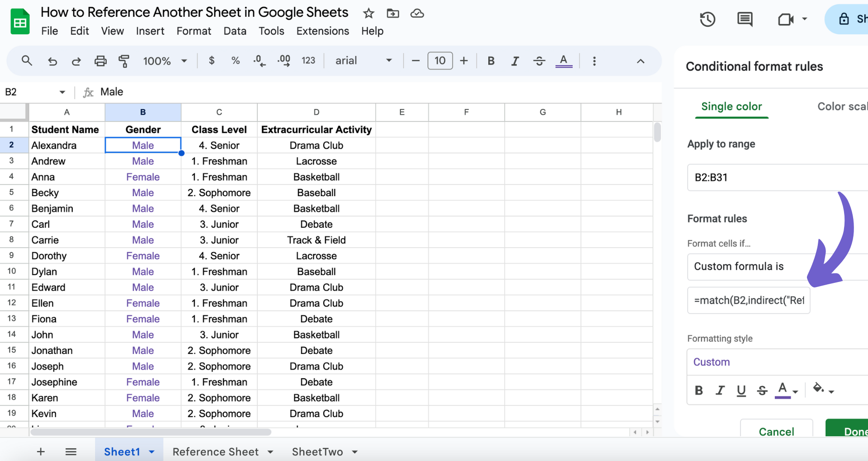Open the Data menu
868x461 pixels.
[235, 31]
